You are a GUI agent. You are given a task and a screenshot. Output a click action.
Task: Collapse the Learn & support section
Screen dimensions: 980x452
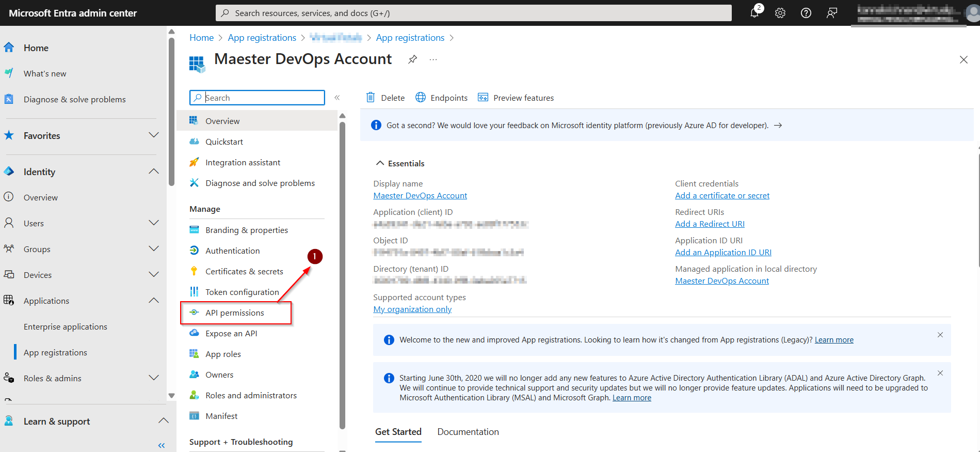coord(164,421)
